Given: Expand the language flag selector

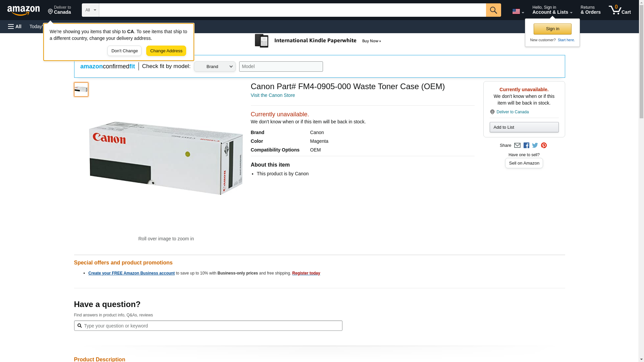Looking at the screenshot, I should (x=518, y=11).
